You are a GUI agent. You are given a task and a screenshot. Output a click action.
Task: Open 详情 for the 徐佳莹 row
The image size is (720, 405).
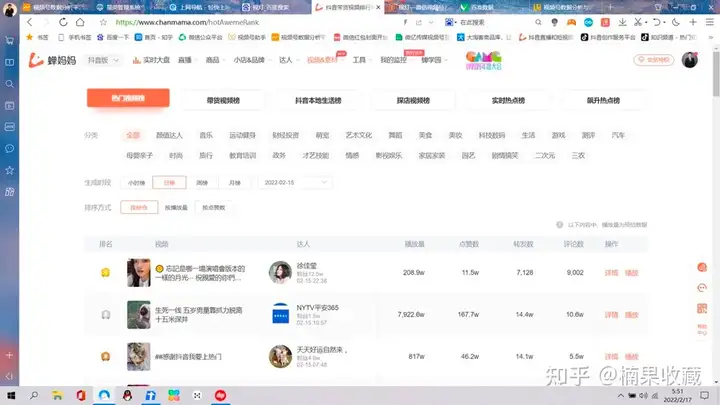tap(611, 273)
